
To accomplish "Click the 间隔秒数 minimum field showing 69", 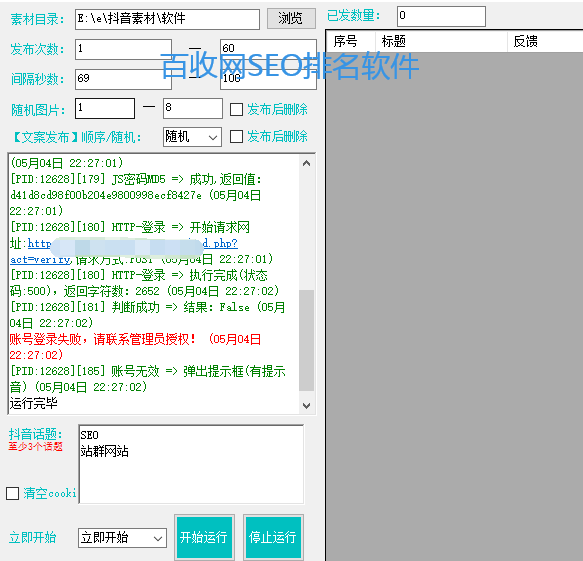I will click(123, 79).
